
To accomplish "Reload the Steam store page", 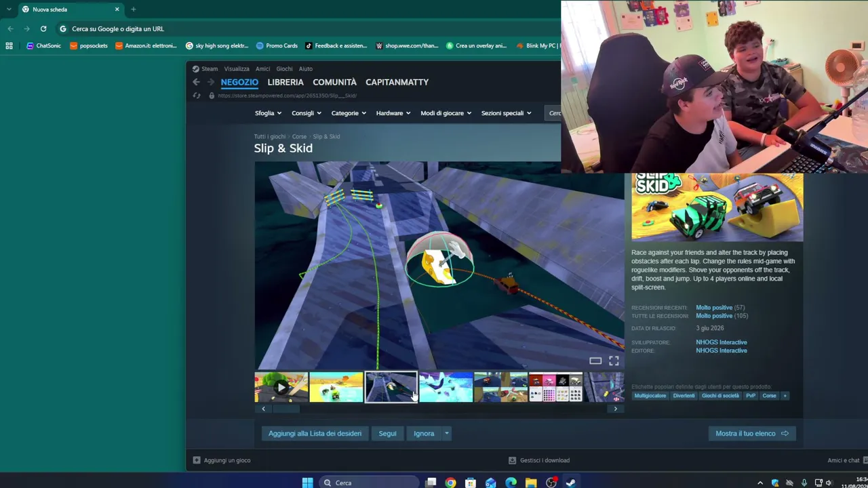I will (197, 96).
